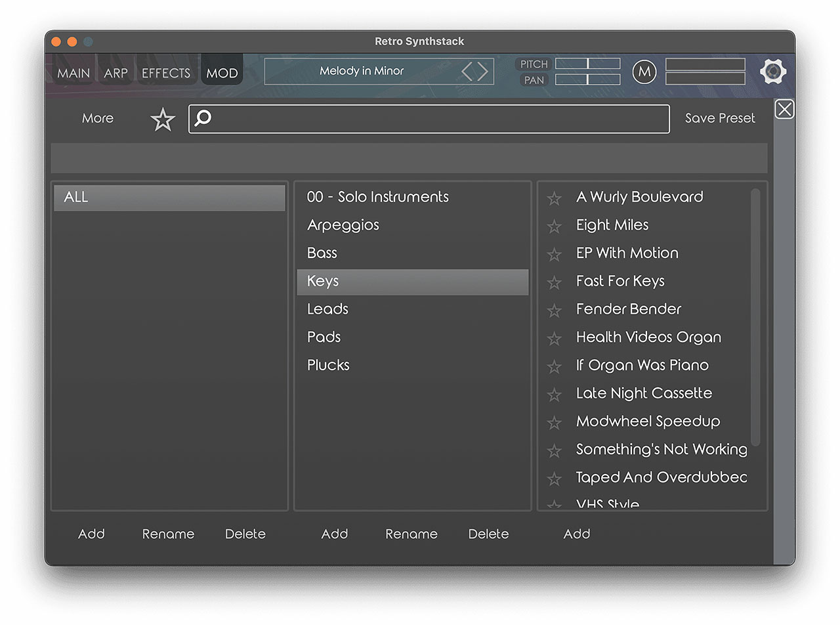This screenshot has width=840, height=625.
Task: Go to next preset with right arrow
Action: (x=483, y=71)
